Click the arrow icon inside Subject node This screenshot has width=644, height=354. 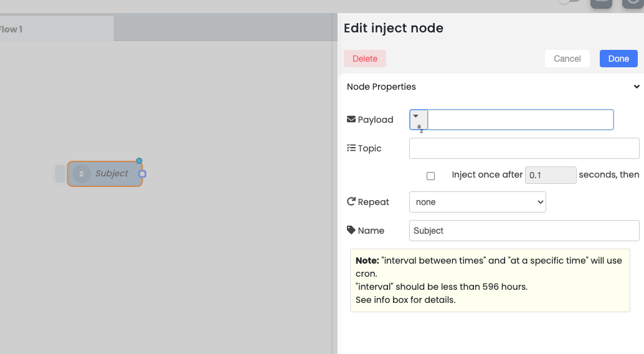tap(82, 174)
